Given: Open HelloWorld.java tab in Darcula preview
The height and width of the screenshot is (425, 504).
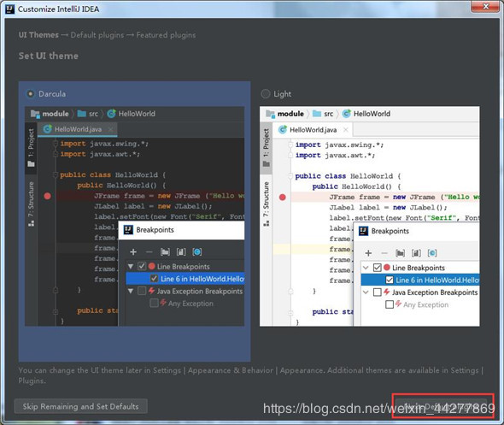Looking at the screenshot, I should click(78, 129).
